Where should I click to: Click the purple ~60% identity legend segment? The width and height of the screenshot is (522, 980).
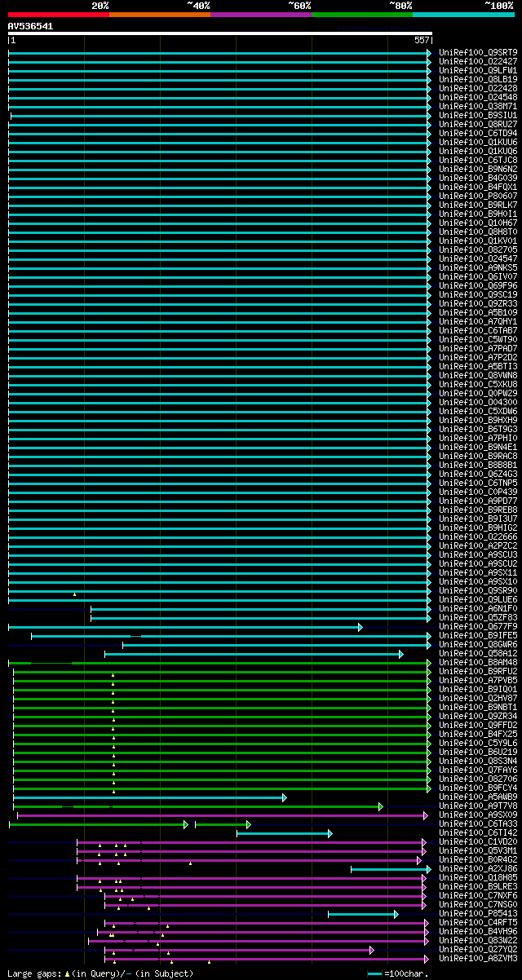pos(261,15)
